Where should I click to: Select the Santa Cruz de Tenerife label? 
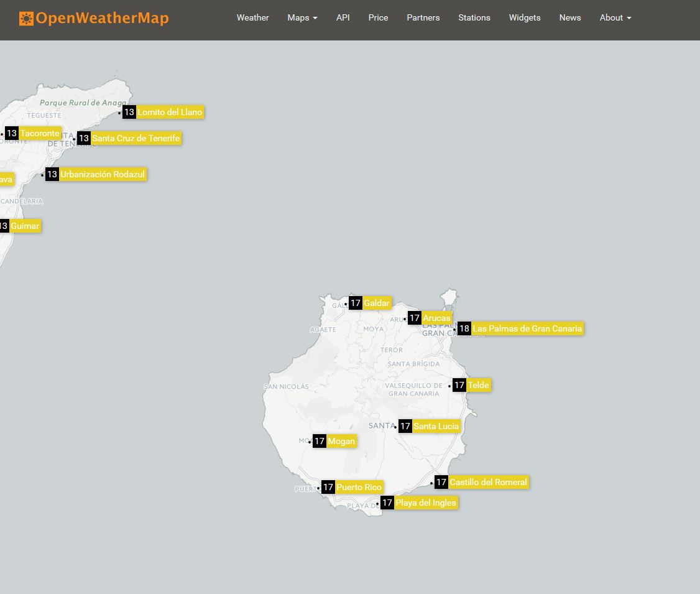point(136,138)
